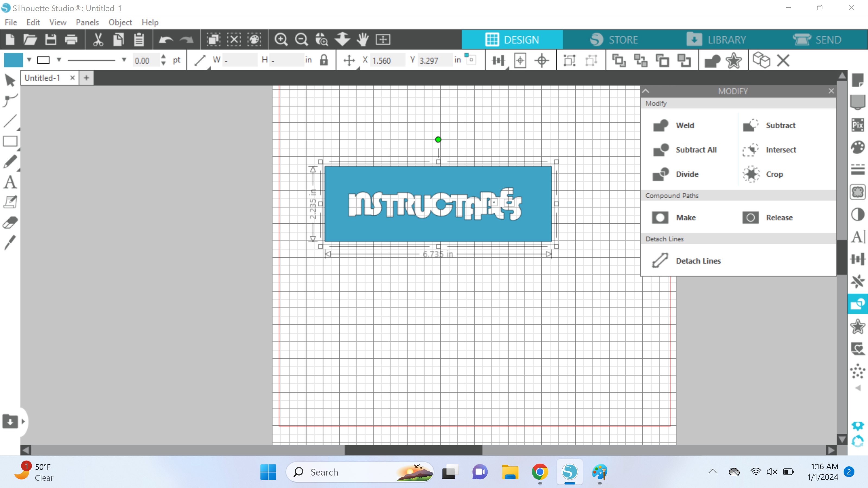
Task: Click the Select All icon
Action: 213,40
